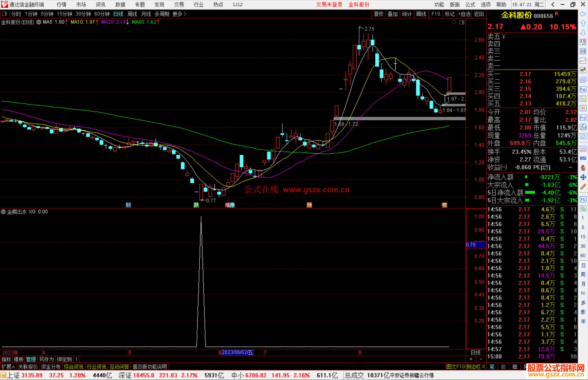Image resolution: width=588 pixels, height=380 pixels.
Task: Select the pencil drawing tool icon
Action: [583, 187]
